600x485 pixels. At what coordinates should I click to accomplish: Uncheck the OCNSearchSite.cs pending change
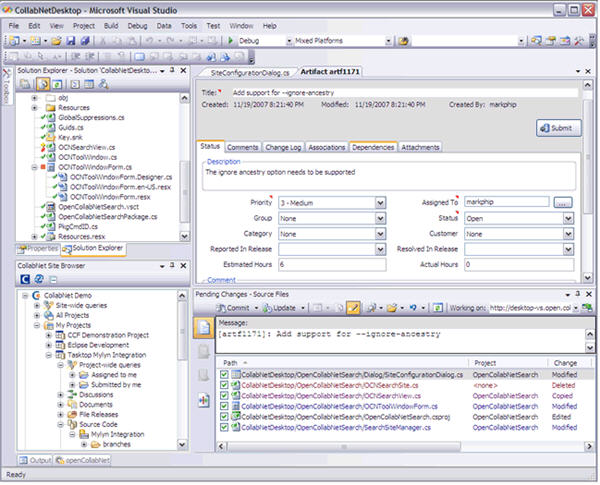[x=225, y=385]
